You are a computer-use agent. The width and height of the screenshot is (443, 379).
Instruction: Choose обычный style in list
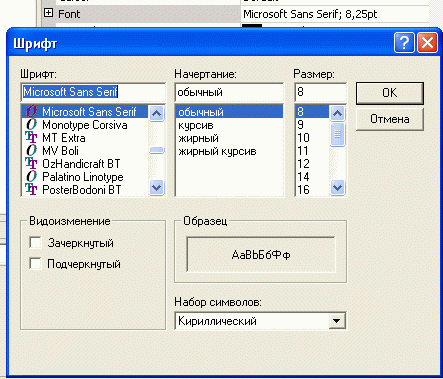[x=229, y=112]
